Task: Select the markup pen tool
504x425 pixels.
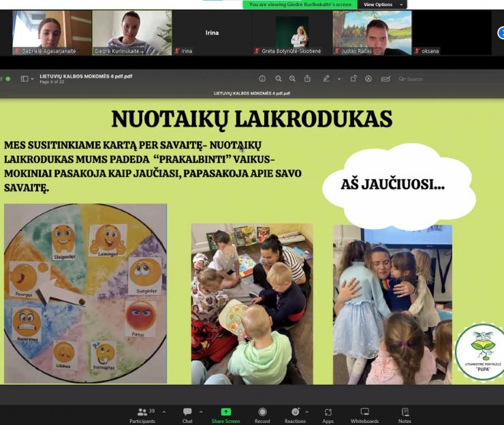Action: point(326,79)
